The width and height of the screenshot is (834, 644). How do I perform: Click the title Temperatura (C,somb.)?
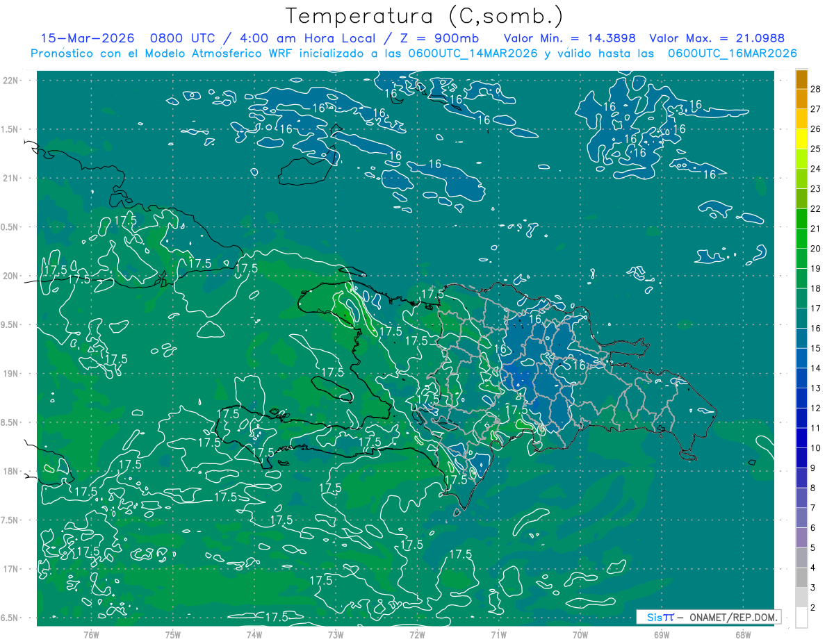(425, 15)
